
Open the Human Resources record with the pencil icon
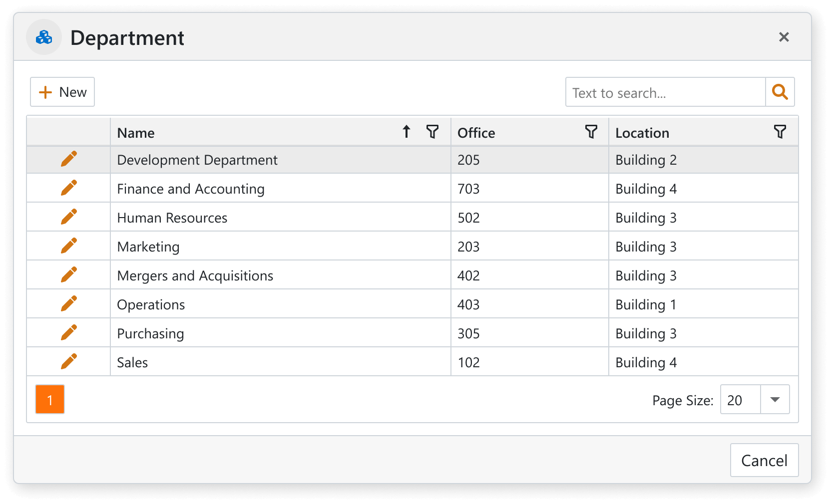click(x=69, y=216)
